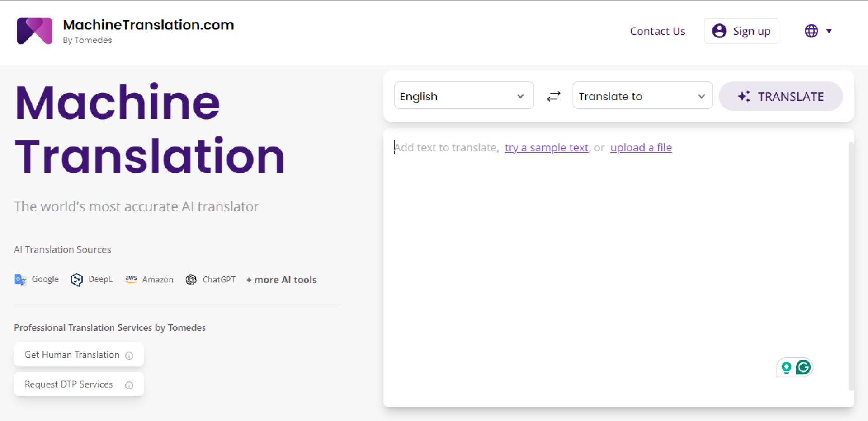868x421 pixels.
Task: Click the MachineTranslation.com purple logo icon
Action: (34, 31)
